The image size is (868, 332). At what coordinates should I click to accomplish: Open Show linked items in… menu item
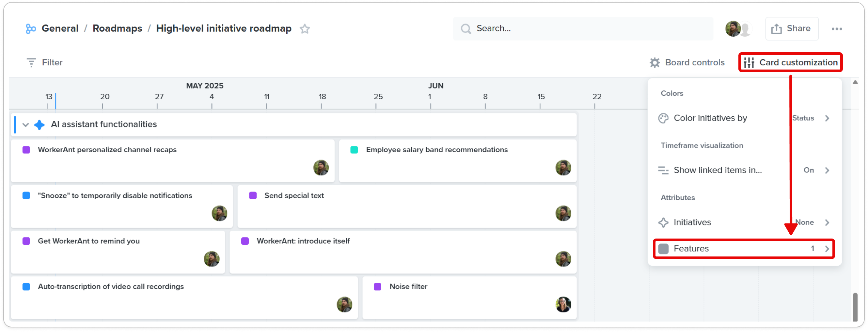pyautogui.click(x=744, y=170)
